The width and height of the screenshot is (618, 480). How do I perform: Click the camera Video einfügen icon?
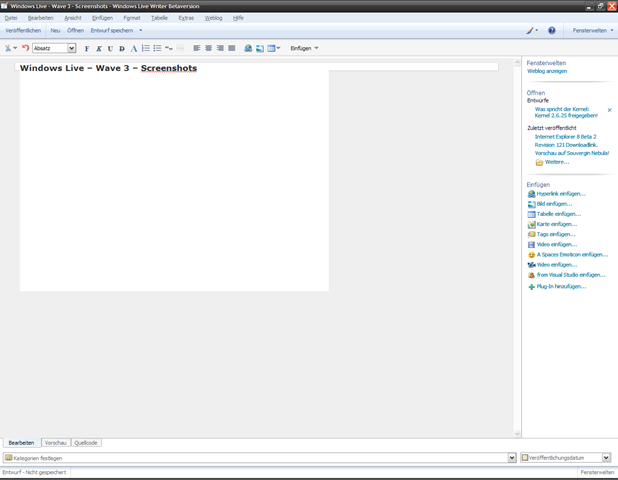click(531, 265)
